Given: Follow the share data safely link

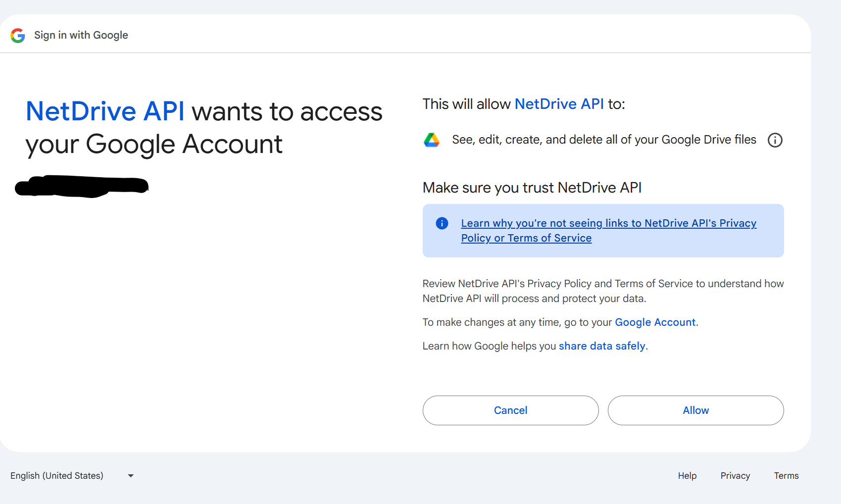Looking at the screenshot, I should coord(602,346).
